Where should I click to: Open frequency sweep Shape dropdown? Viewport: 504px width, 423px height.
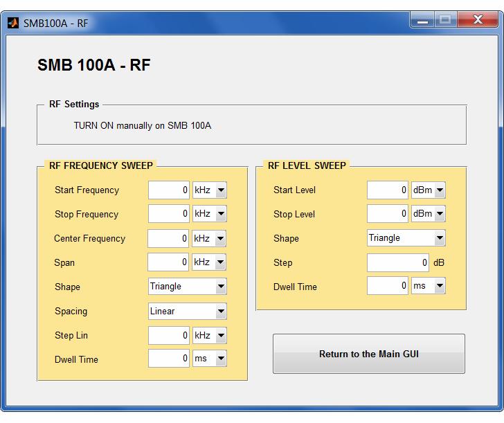point(188,287)
